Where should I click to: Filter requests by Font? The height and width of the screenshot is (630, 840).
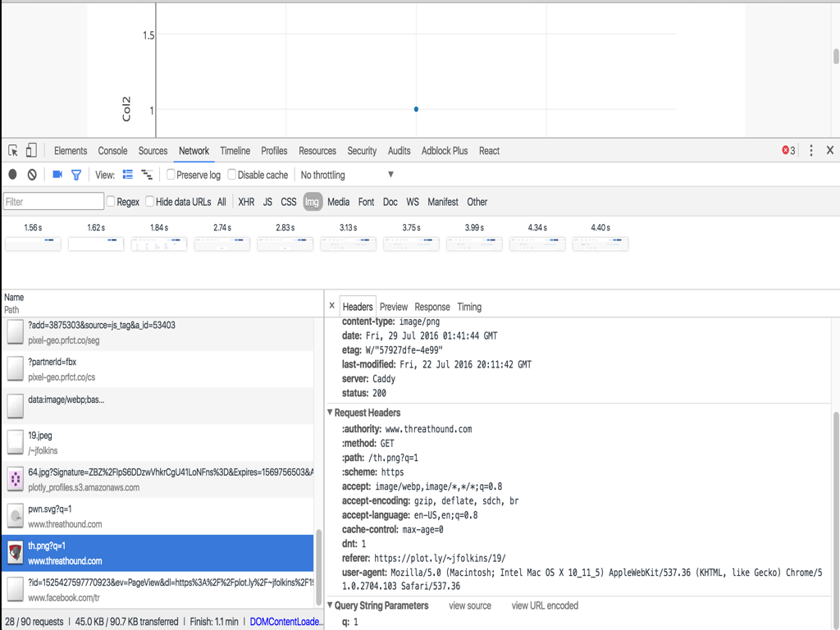(x=367, y=202)
